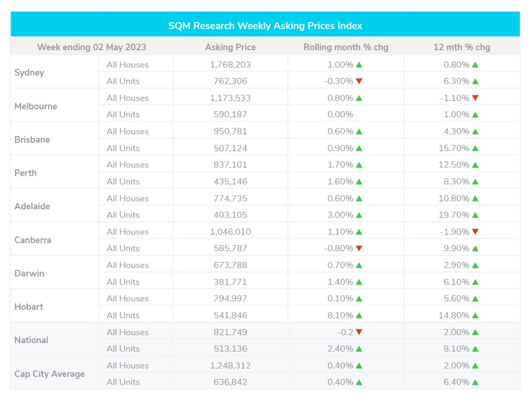Click Brisbane houses asking price 950,781
The height and width of the screenshot is (399, 532).
[x=231, y=132]
